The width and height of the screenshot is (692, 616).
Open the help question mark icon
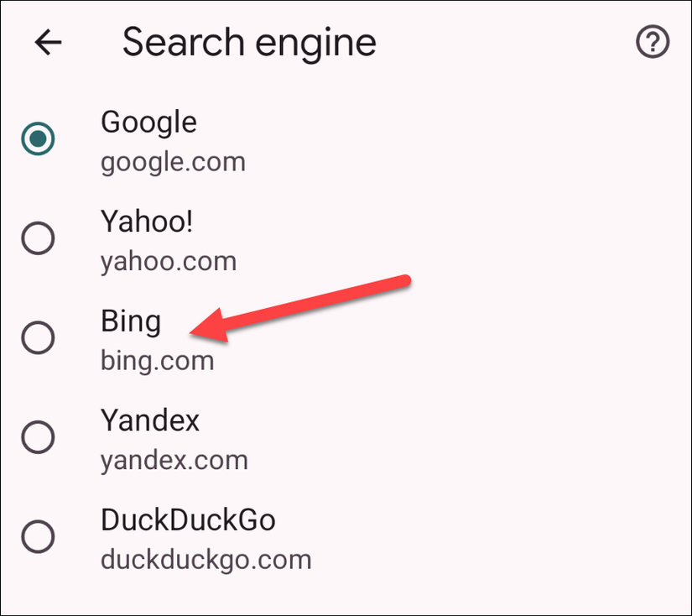pyautogui.click(x=653, y=43)
